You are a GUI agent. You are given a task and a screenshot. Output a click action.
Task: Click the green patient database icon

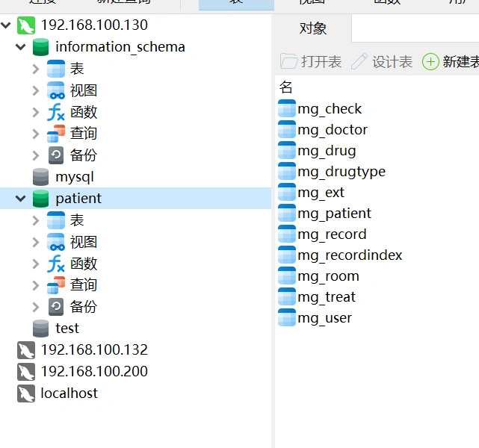pyautogui.click(x=41, y=199)
